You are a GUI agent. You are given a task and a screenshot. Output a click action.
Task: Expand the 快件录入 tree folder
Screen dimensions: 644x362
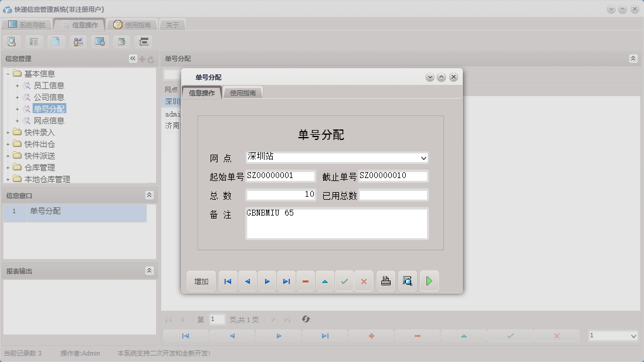[x=8, y=132]
